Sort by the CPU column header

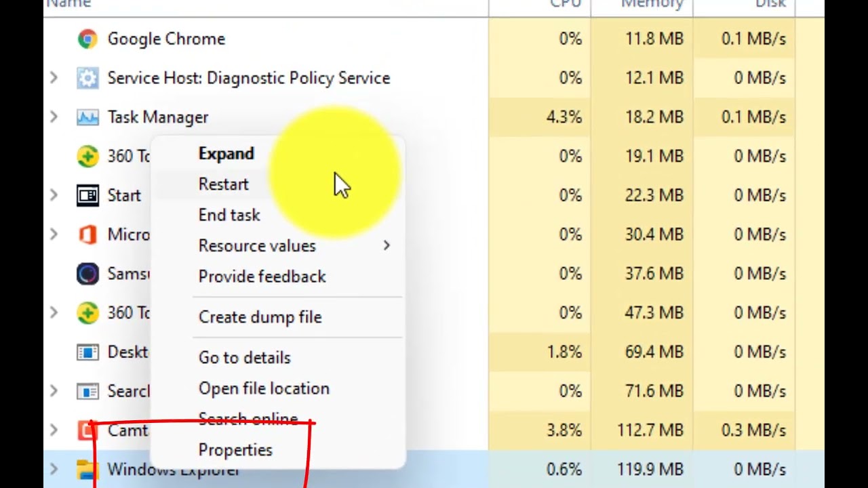pos(566,4)
